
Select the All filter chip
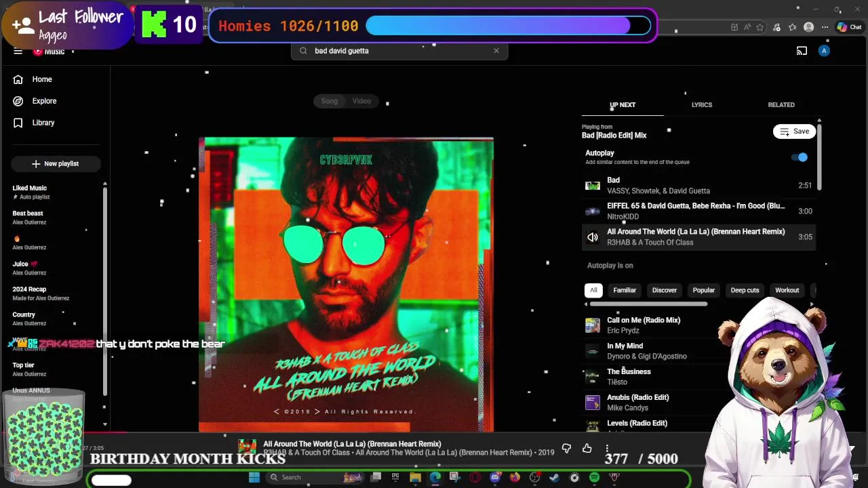[x=593, y=290]
